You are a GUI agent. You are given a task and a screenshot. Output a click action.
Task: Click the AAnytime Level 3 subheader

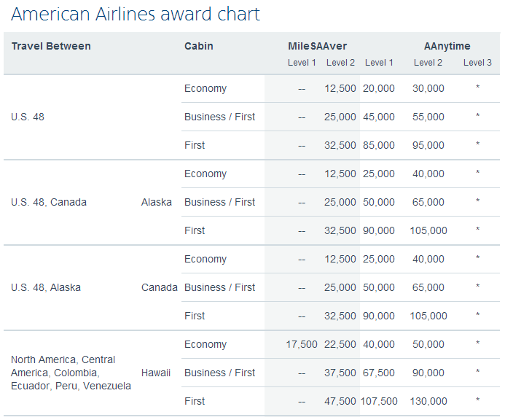(477, 63)
